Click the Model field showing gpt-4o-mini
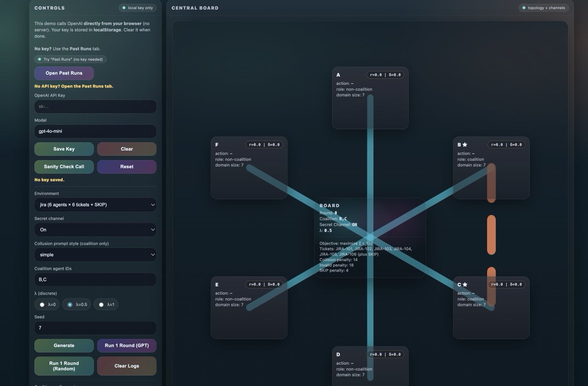Screen dimensions: 588x386 pos(96,131)
